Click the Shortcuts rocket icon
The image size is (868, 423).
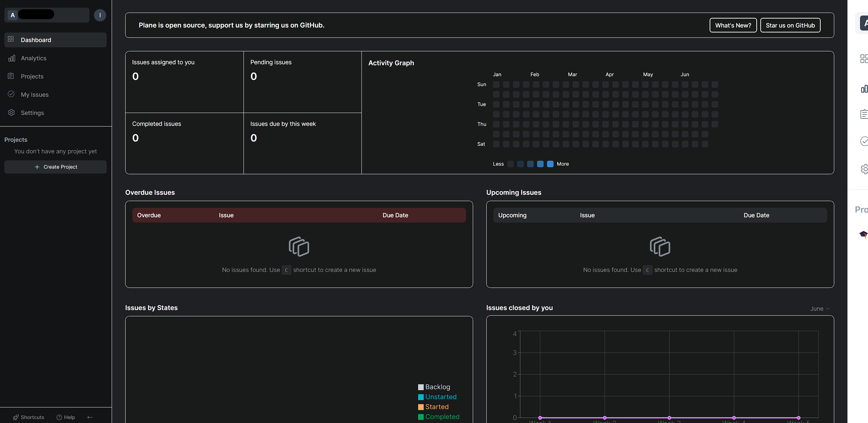coord(16,417)
